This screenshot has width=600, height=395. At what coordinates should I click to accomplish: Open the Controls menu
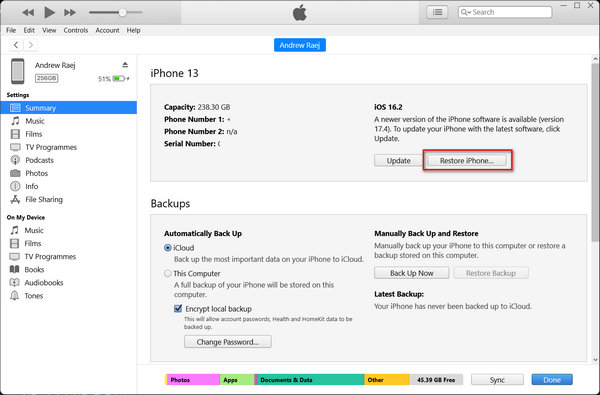tap(76, 30)
